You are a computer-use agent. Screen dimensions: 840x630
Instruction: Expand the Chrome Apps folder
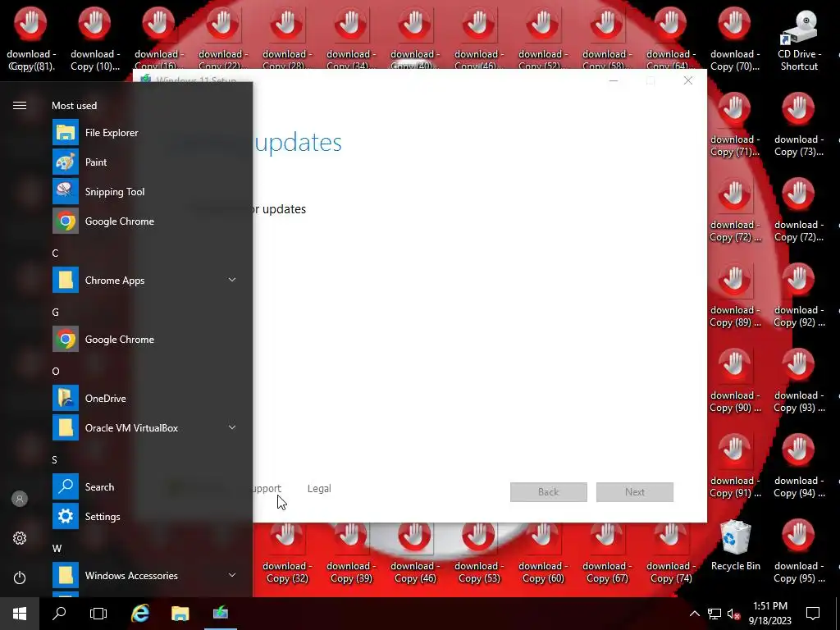[144, 281]
